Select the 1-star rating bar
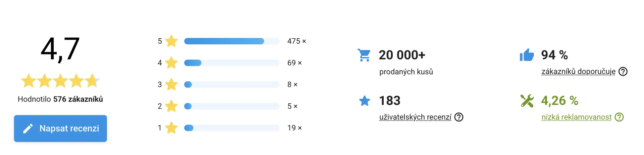644x155 pixels. 231,128
